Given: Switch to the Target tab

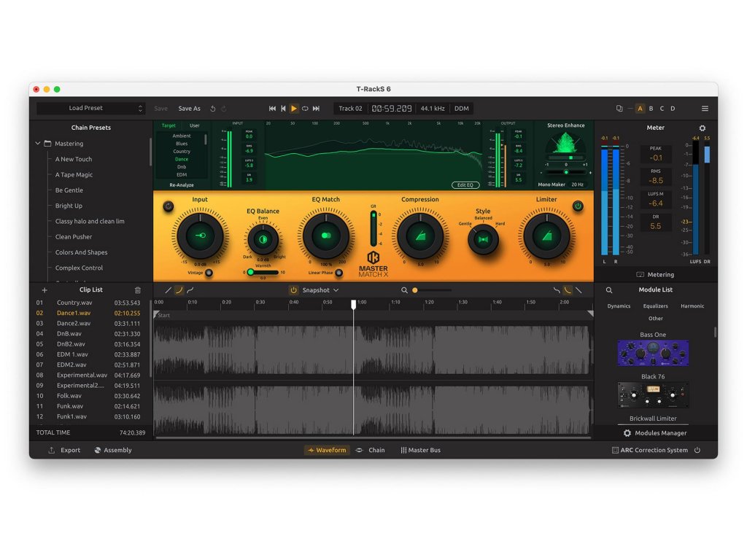Looking at the screenshot, I should pos(169,125).
